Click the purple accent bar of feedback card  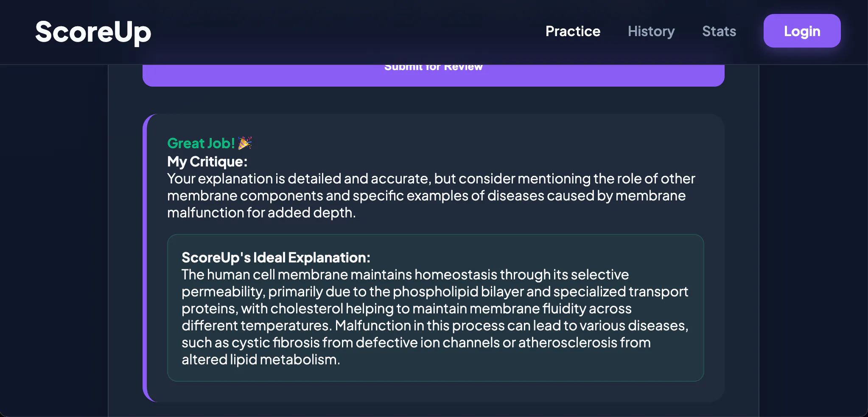[x=145, y=258]
